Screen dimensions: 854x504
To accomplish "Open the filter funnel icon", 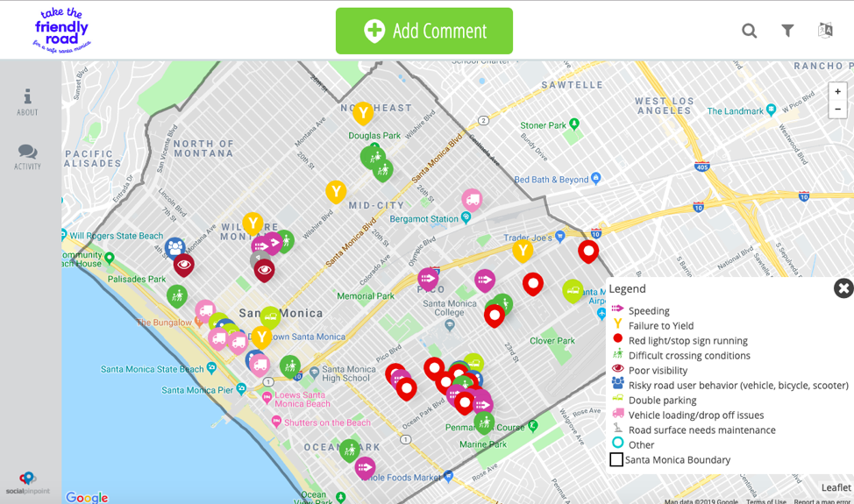I will [787, 31].
